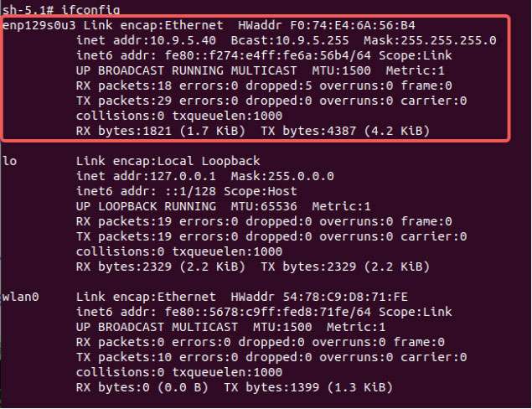Click the fe80::5678:c9ff:fed8:71fe/64 address

tap(268, 312)
